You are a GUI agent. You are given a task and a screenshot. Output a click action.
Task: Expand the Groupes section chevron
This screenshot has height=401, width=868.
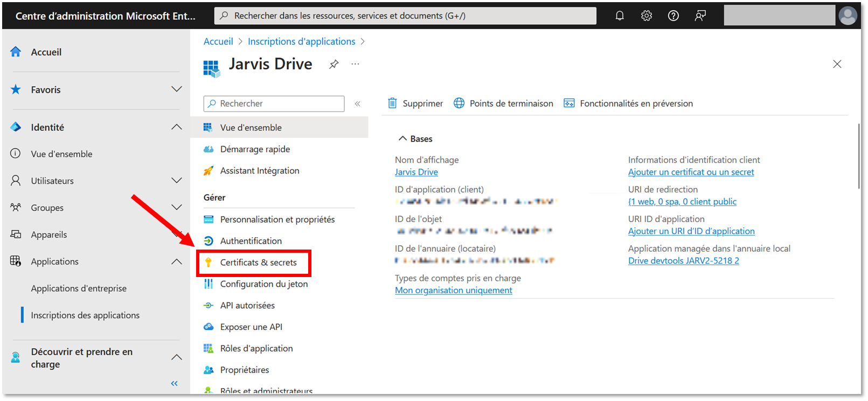176,208
